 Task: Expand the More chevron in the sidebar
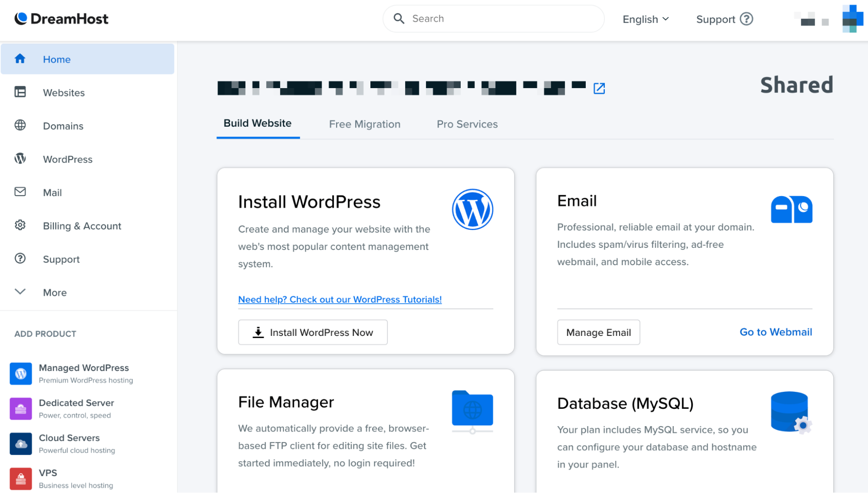click(x=20, y=292)
